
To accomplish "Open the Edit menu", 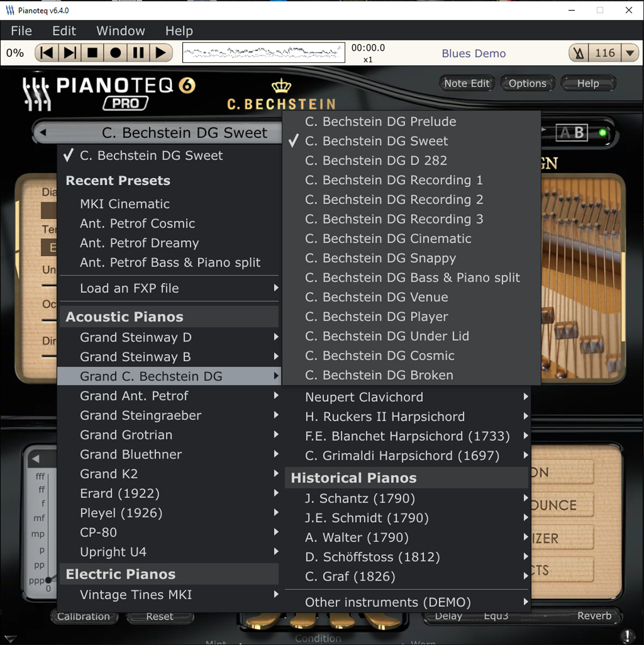I will tap(64, 31).
